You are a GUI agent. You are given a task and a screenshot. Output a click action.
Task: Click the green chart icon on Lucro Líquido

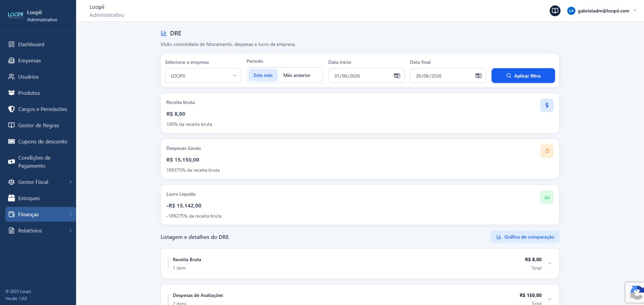pyautogui.click(x=547, y=197)
